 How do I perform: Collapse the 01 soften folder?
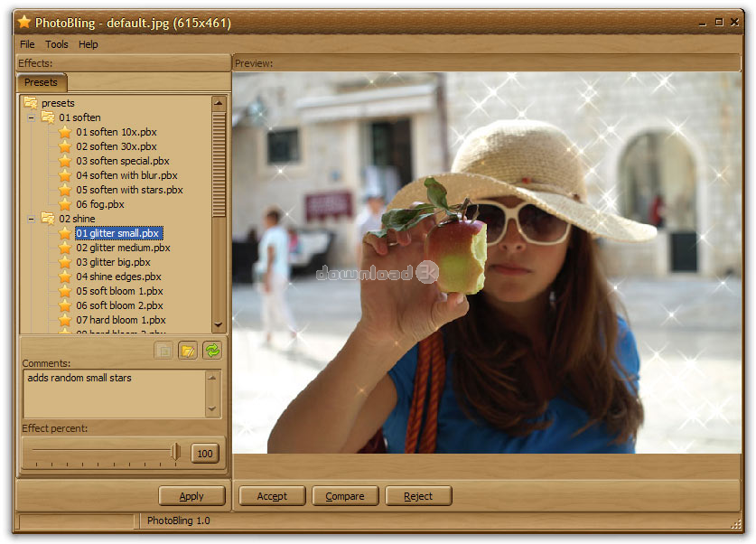click(x=32, y=117)
